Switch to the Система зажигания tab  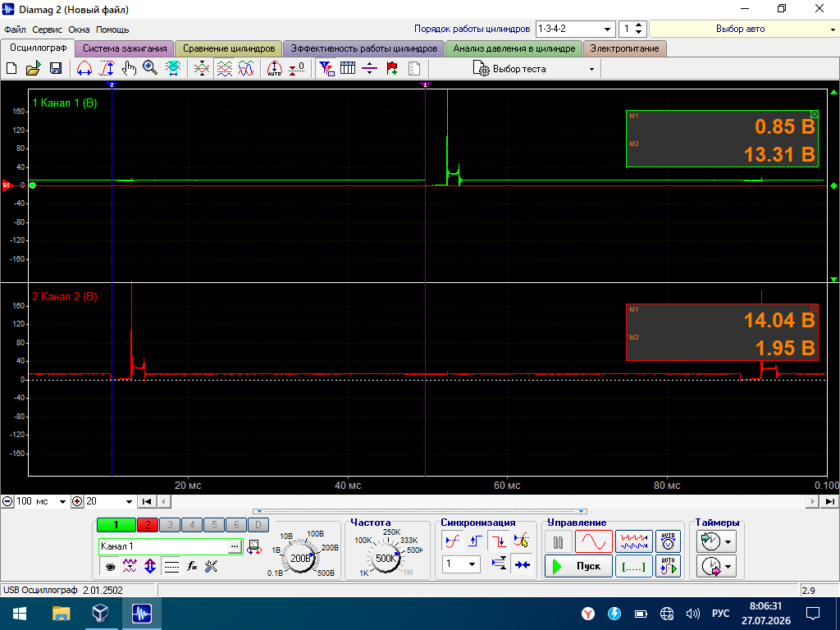[125, 48]
